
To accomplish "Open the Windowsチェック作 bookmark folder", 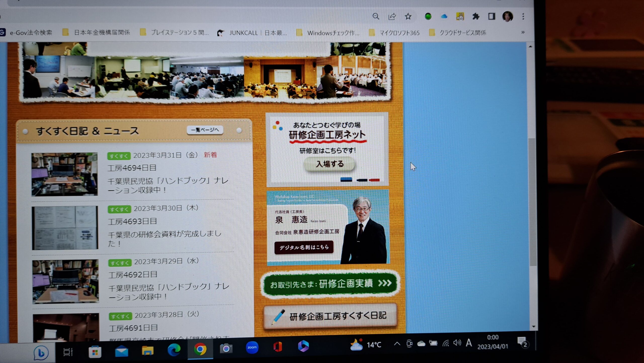I will (328, 33).
